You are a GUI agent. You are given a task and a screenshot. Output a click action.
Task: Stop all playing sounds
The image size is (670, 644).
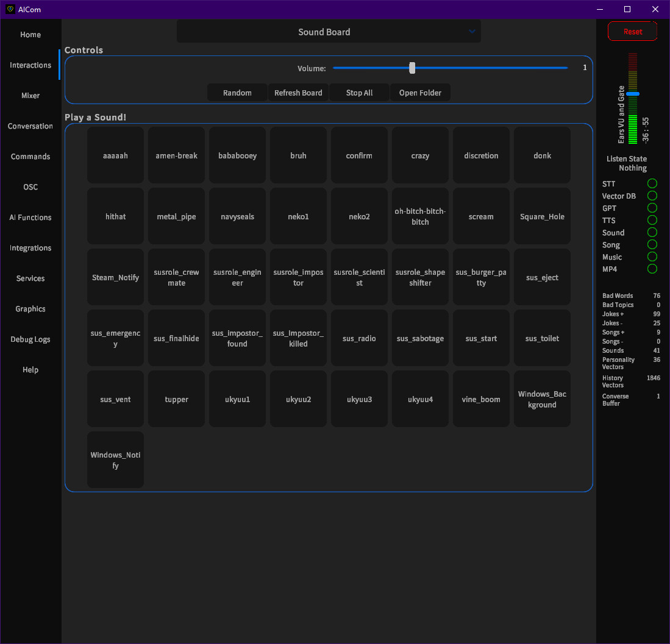coord(358,93)
